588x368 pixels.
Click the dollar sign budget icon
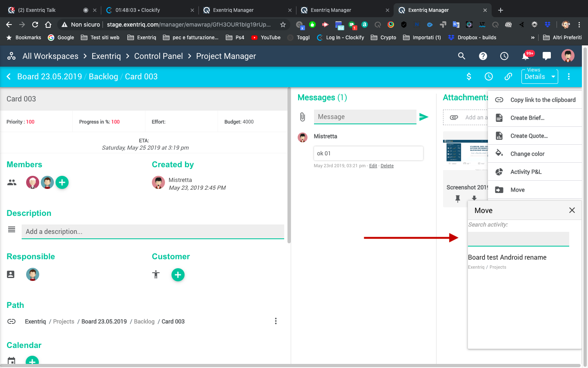469,76
